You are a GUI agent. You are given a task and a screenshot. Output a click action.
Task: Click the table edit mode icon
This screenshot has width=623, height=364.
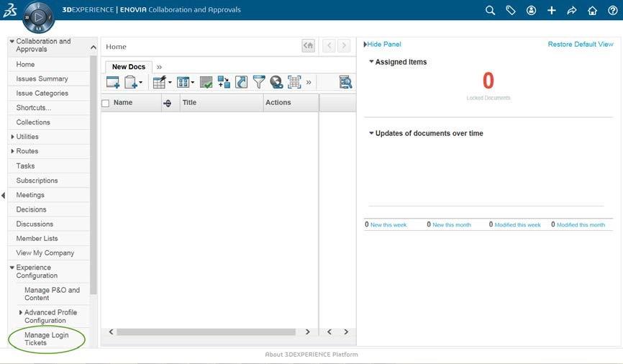coord(160,82)
